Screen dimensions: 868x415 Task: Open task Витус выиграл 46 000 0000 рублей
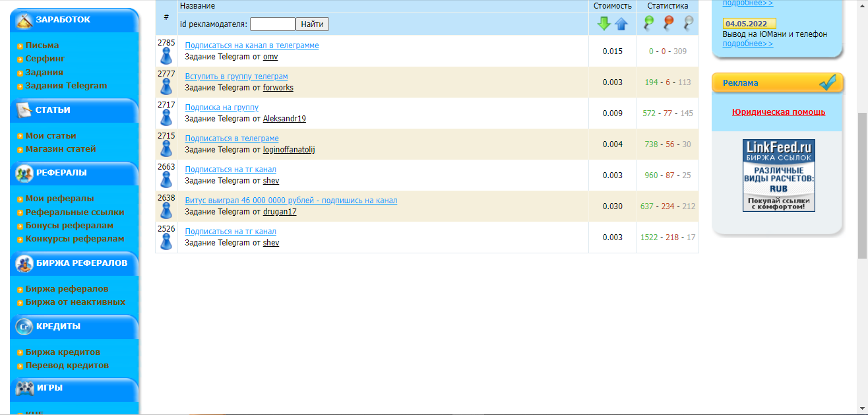point(291,201)
